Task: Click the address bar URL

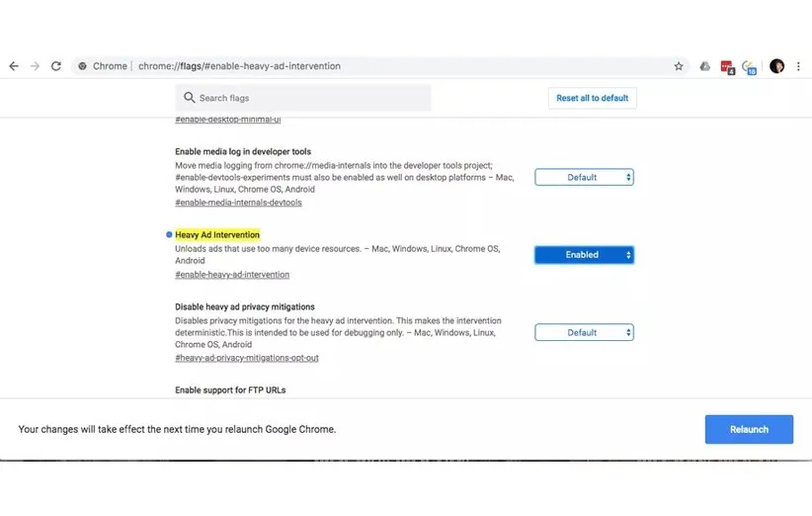Action: [x=239, y=66]
